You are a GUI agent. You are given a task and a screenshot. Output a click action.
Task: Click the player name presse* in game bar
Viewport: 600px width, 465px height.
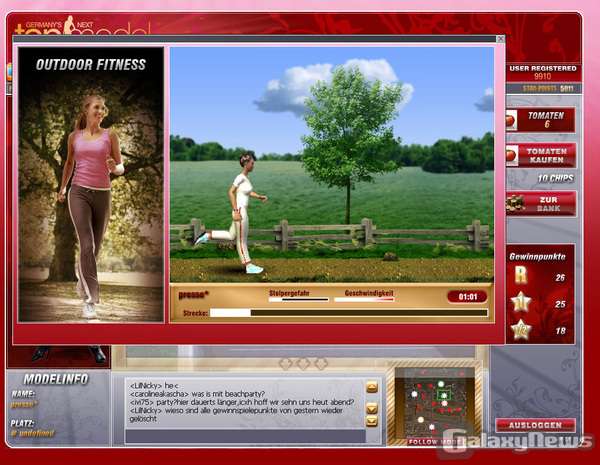pos(194,295)
